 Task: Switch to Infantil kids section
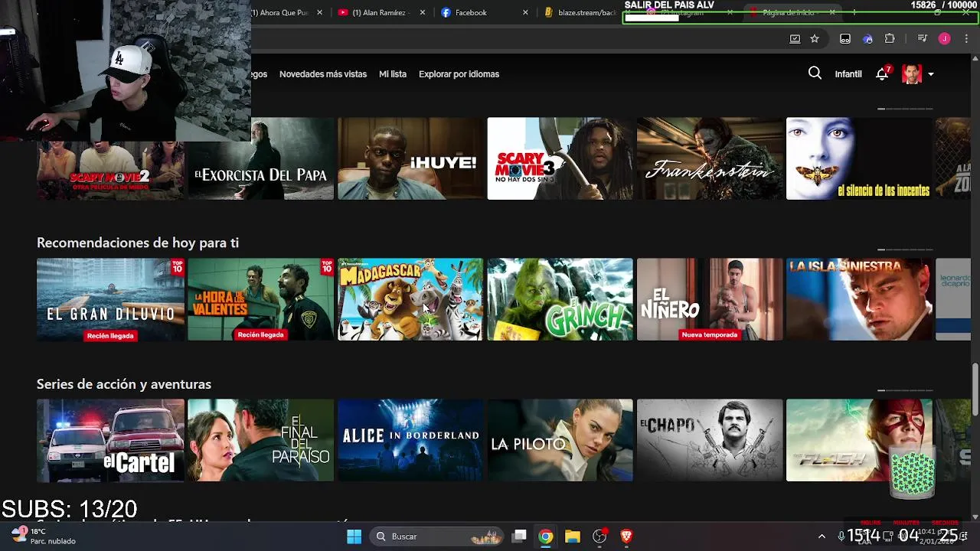pos(848,74)
